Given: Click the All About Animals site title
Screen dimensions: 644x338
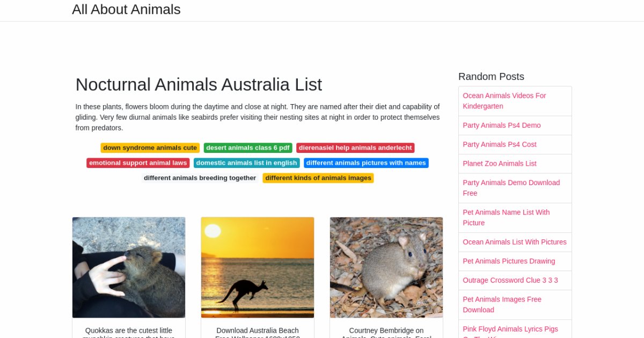Looking at the screenshot, I should coord(126,10).
